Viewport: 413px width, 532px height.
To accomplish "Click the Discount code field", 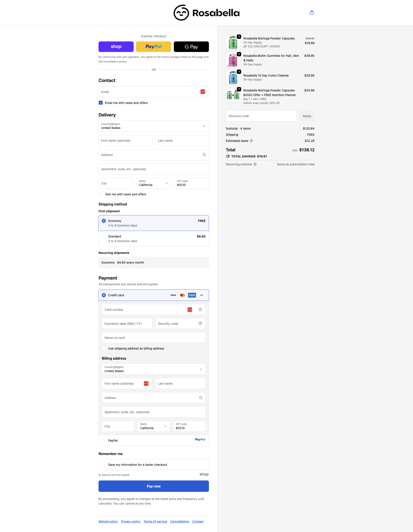I will tap(261, 116).
